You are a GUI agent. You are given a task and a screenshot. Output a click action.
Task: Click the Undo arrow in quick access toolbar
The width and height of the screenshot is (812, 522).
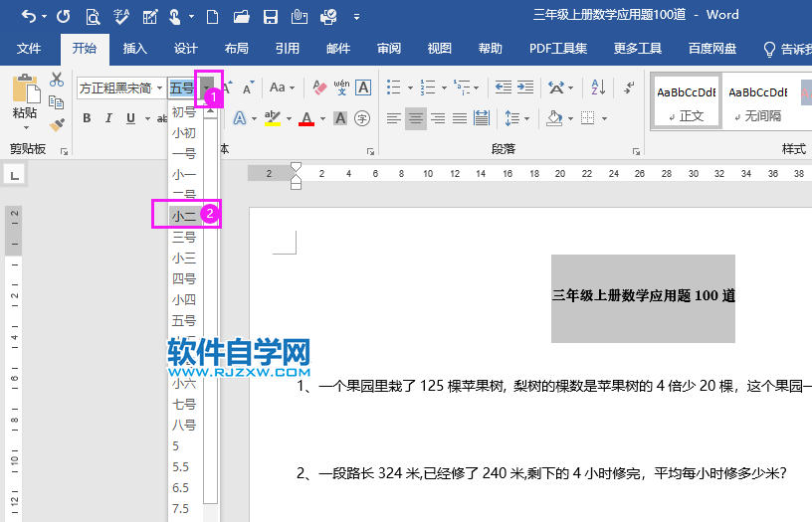[x=29, y=17]
